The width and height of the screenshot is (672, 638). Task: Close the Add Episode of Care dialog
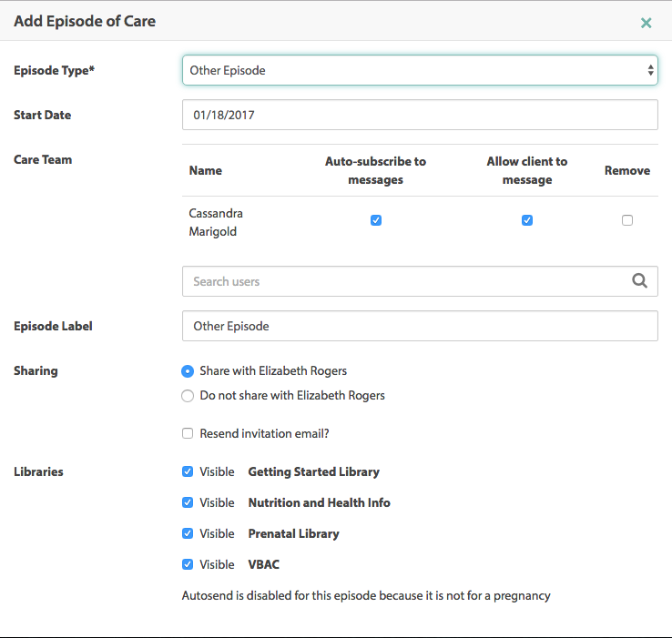pyautogui.click(x=646, y=23)
